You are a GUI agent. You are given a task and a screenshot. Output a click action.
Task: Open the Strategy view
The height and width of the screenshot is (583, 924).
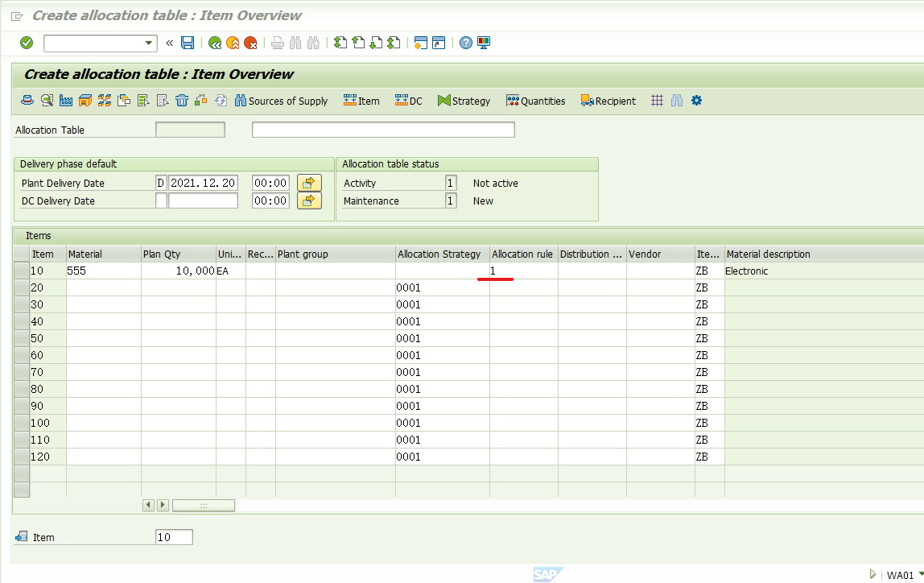point(464,101)
